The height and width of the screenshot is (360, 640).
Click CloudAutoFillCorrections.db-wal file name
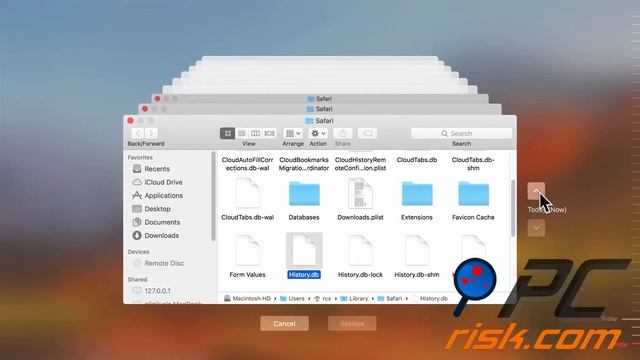[x=247, y=164]
